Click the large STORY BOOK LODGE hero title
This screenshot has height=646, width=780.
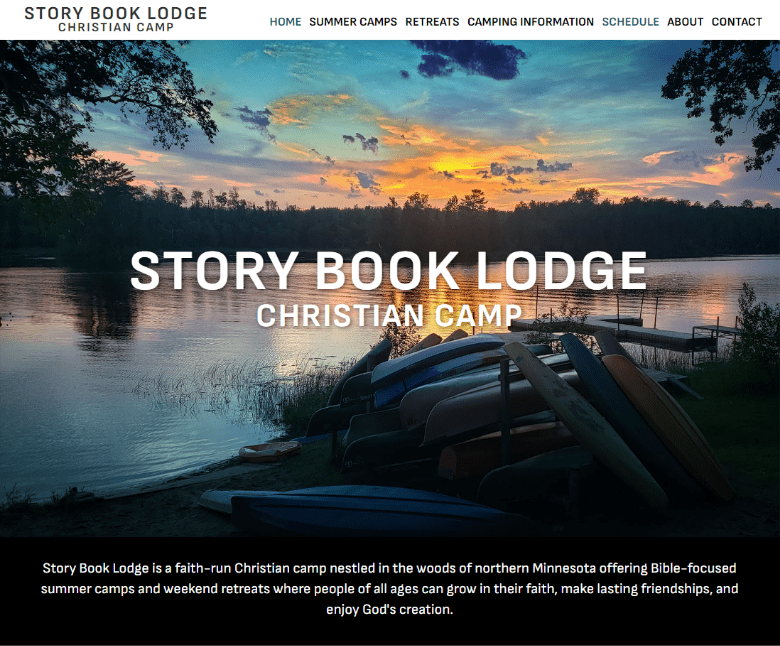click(389, 271)
